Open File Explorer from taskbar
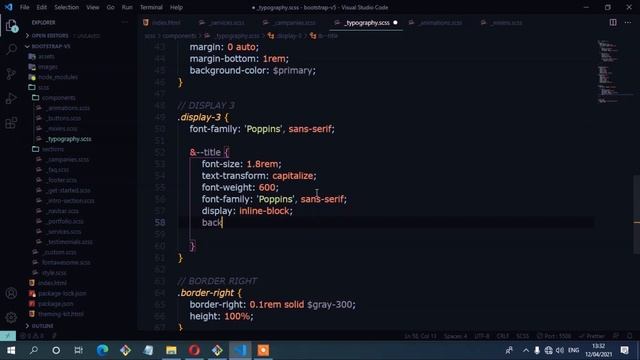The image size is (640, 360). click(x=171, y=350)
